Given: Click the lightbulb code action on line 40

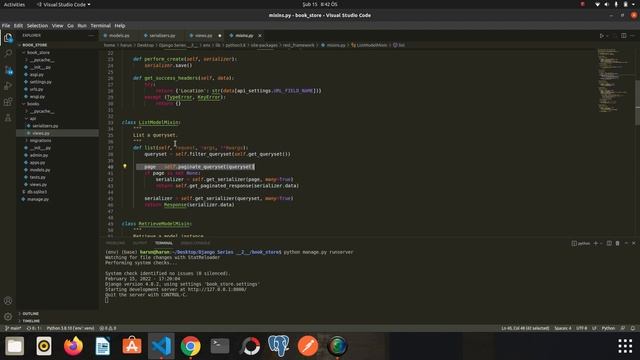Looking at the screenshot, I should [125, 166].
